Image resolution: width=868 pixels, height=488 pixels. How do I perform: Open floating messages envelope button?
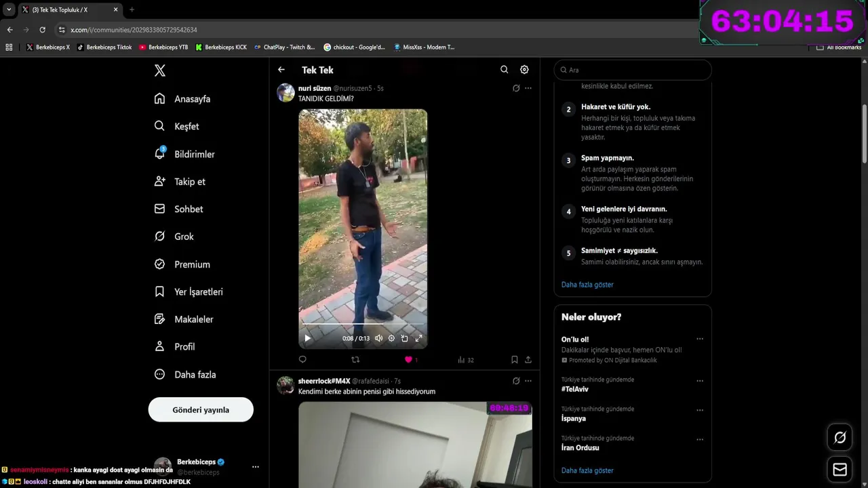point(840,470)
